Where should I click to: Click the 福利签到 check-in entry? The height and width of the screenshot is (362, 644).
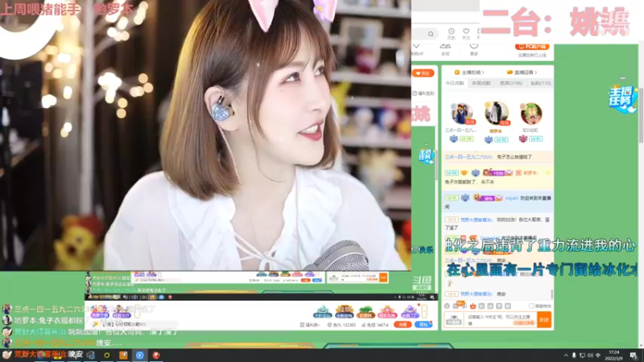pos(424,93)
